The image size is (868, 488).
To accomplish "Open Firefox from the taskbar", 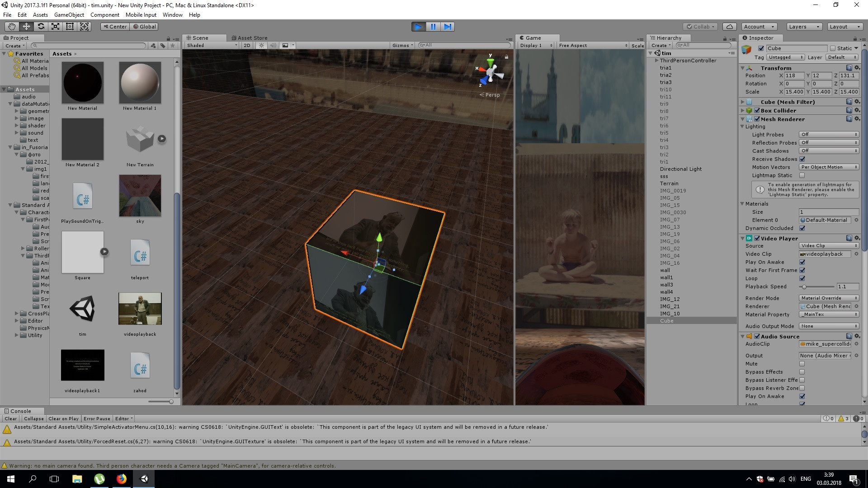I will point(122,479).
